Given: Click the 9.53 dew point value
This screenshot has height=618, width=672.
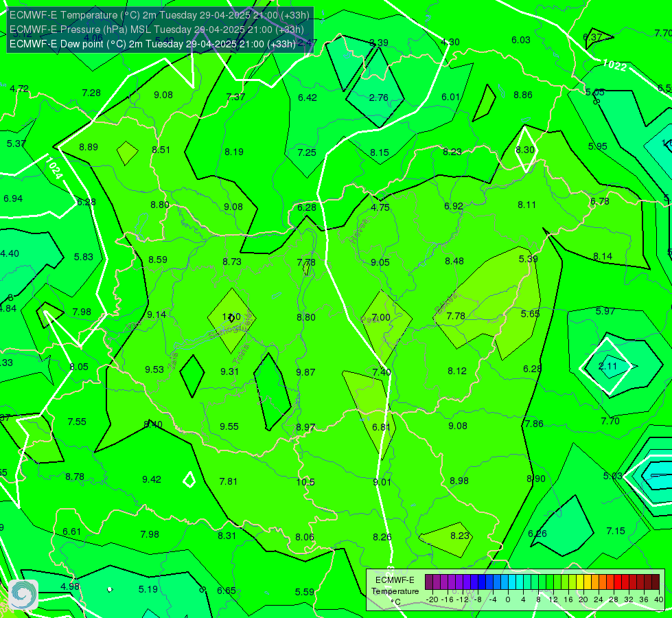Looking at the screenshot, I should [x=154, y=369].
